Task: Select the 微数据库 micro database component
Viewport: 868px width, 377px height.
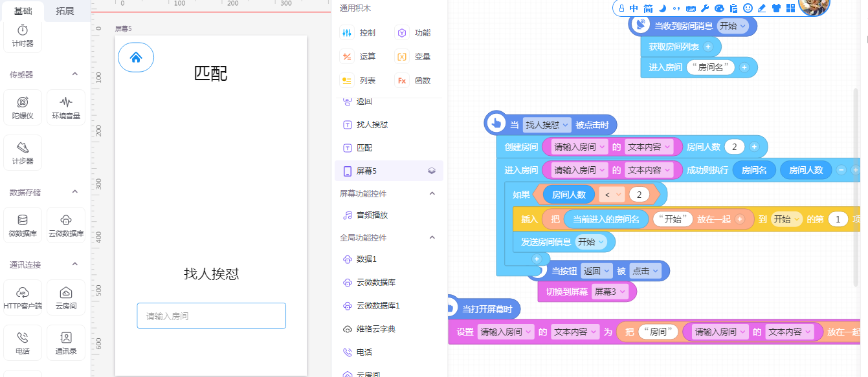Action: [23, 226]
